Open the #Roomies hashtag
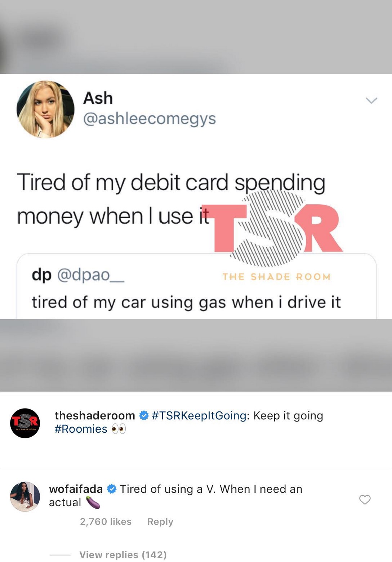Screen dimensions: 392x562 coord(81,429)
